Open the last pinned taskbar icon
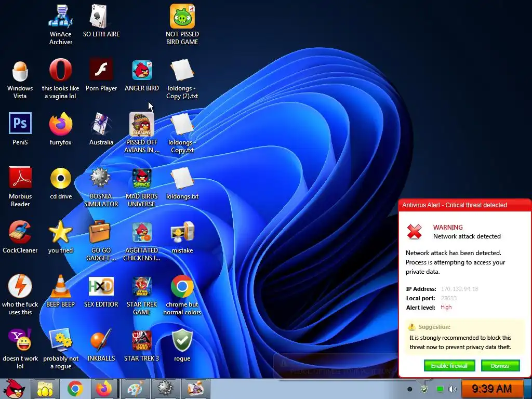The width and height of the screenshot is (532, 399). [195, 389]
